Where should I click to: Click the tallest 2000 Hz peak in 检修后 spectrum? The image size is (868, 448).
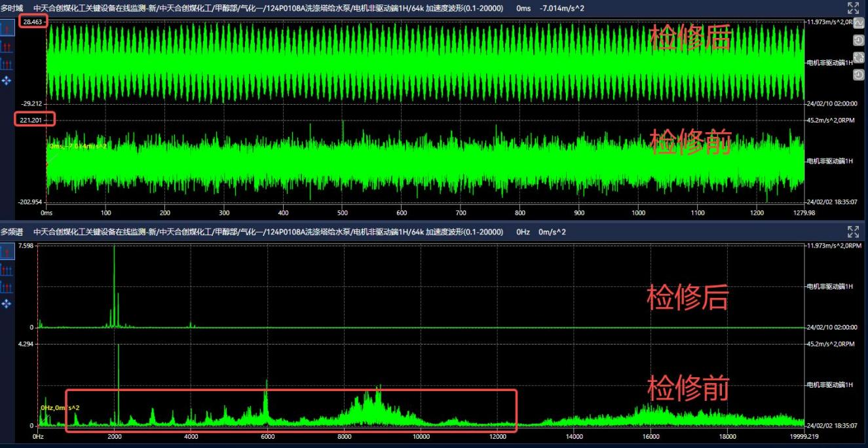point(115,262)
